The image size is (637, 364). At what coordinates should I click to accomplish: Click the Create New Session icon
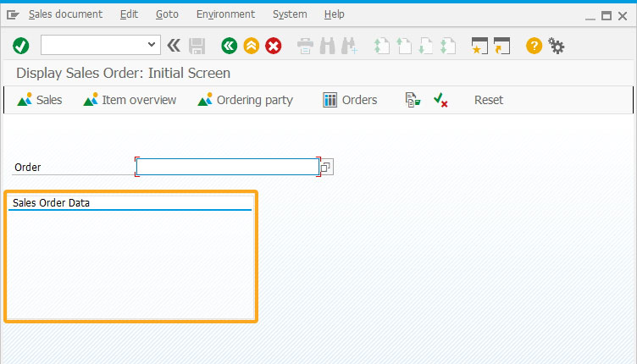[479, 46]
